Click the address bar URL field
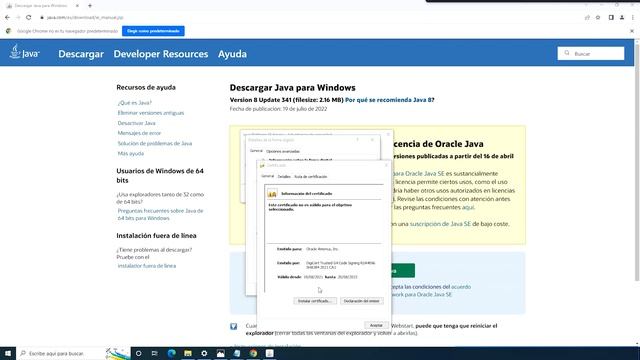Viewport: 640px width, 360px height. [x=85, y=18]
